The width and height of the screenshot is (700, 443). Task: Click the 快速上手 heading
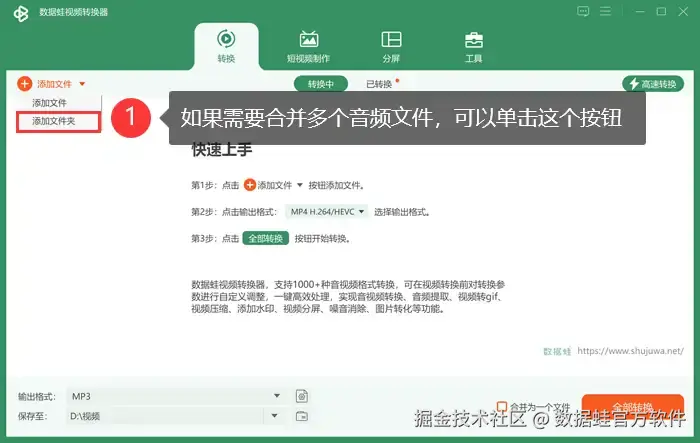coord(222,150)
